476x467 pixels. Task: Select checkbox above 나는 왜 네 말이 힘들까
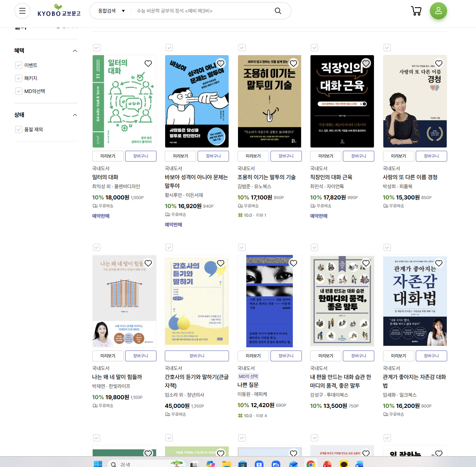(x=97, y=247)
